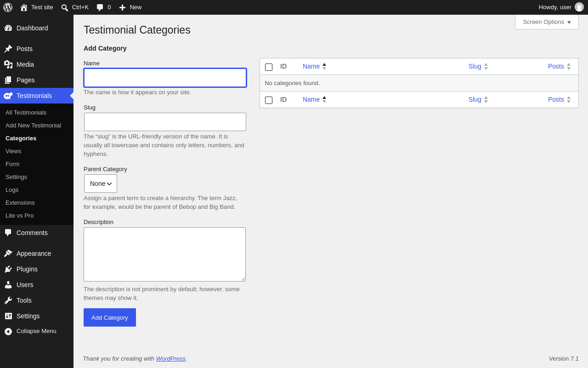Image resolution: width=588 pixels, height=368 pixels.
Task: Click the Pages icon in the sidebar
Action: (8, 80)
